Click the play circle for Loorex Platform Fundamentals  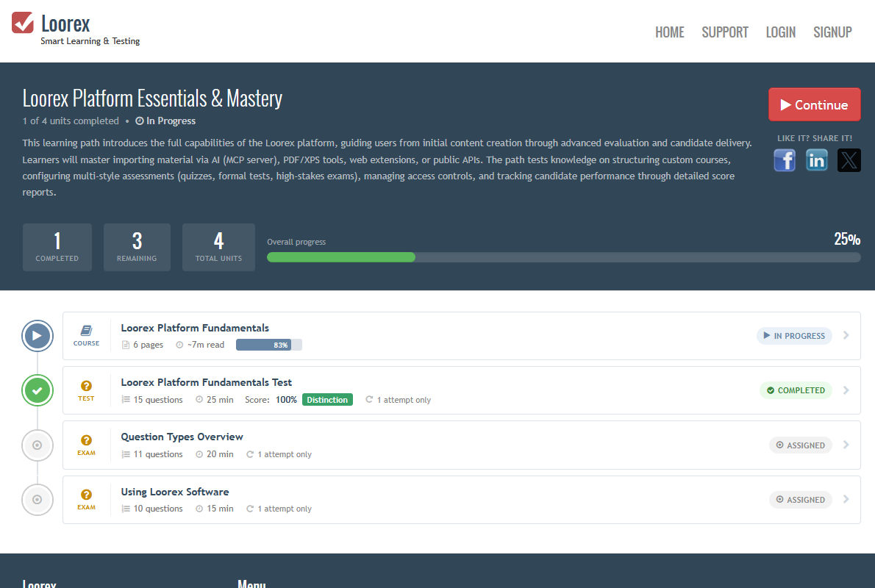click(x=37, y=336)
